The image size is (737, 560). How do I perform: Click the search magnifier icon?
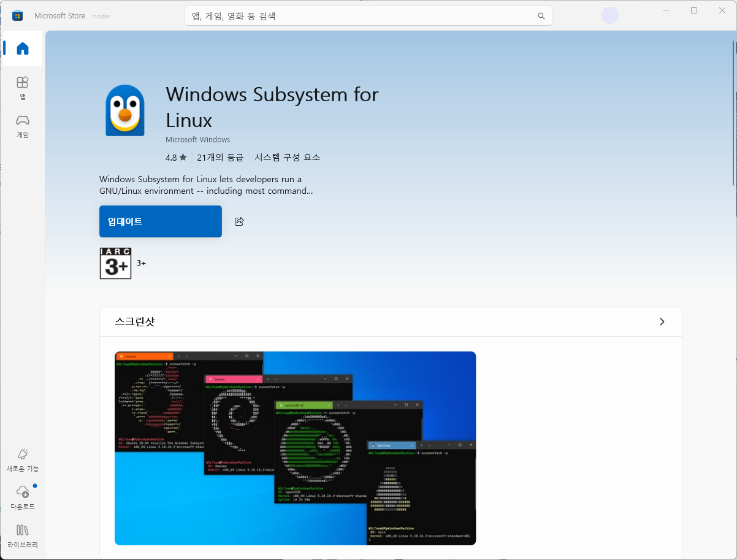click(541, 16)
